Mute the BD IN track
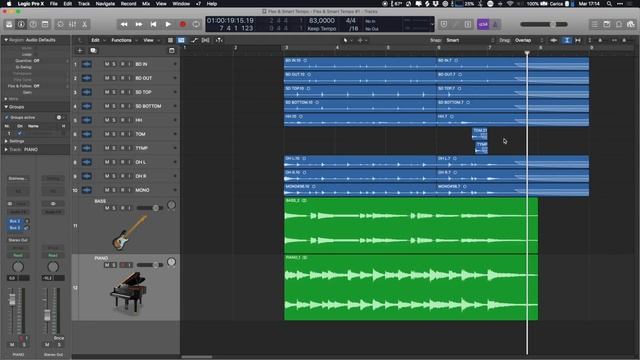The image size is (640, 360). 107,64
